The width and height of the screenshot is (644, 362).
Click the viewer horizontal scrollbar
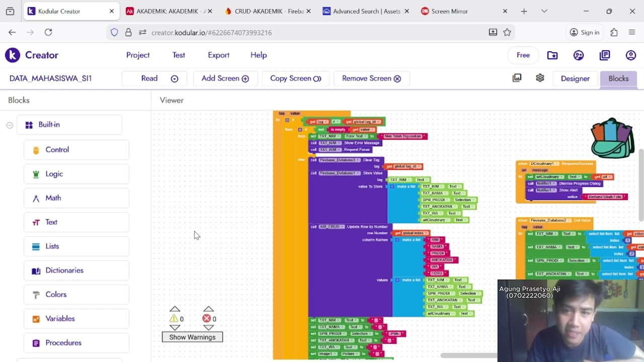(x=469, y=355)
